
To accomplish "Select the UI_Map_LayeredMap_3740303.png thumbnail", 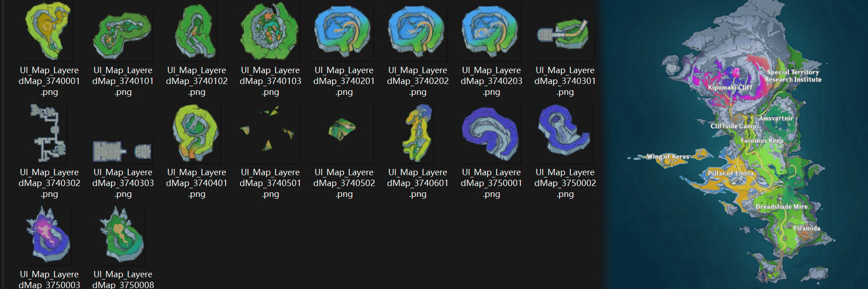I will [x=123, y=151].
